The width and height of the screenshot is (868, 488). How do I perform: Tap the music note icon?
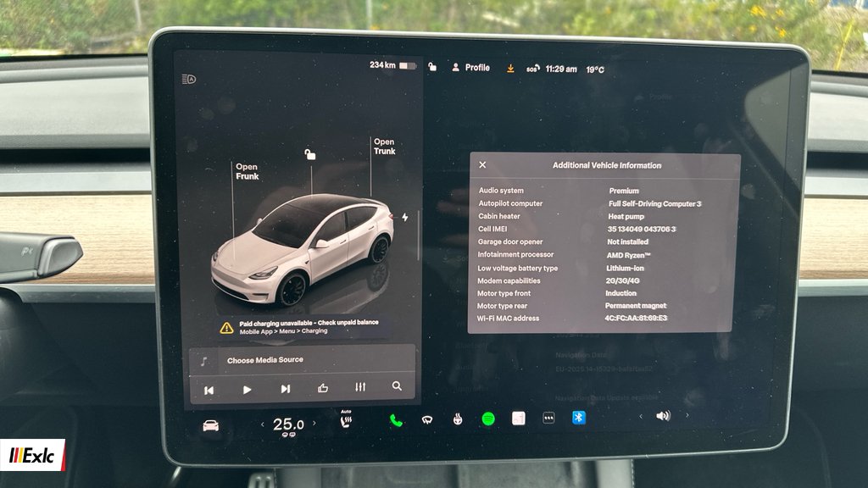click(x=203, y=361)
